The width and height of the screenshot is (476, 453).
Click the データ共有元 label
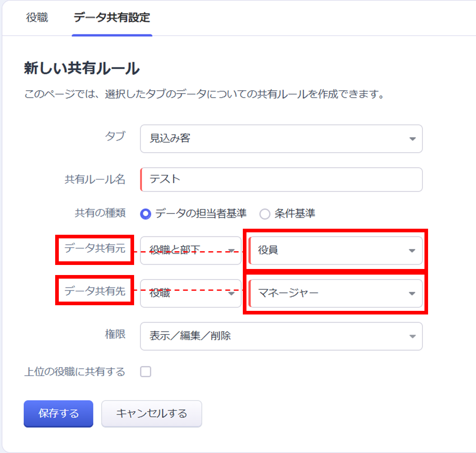[x=95, y=248]
